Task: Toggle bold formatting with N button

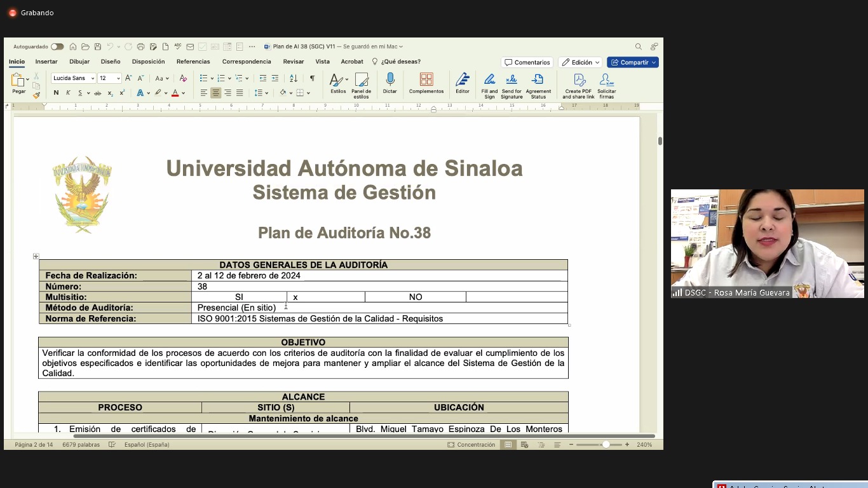Action: 56,93
